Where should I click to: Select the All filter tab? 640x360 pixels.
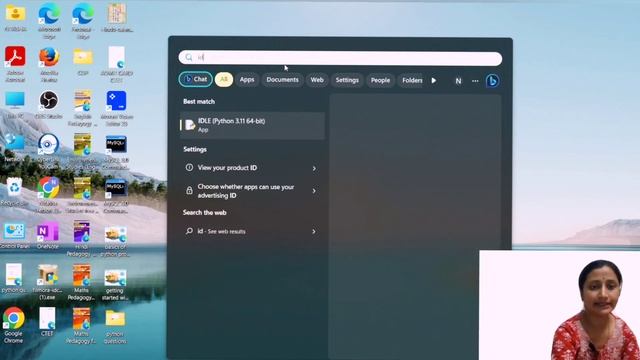[x=224, y=79]
